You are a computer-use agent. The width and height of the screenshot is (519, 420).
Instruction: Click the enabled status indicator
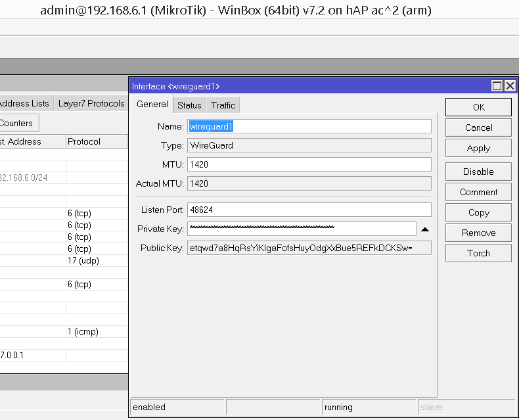(x=178, y=407)
